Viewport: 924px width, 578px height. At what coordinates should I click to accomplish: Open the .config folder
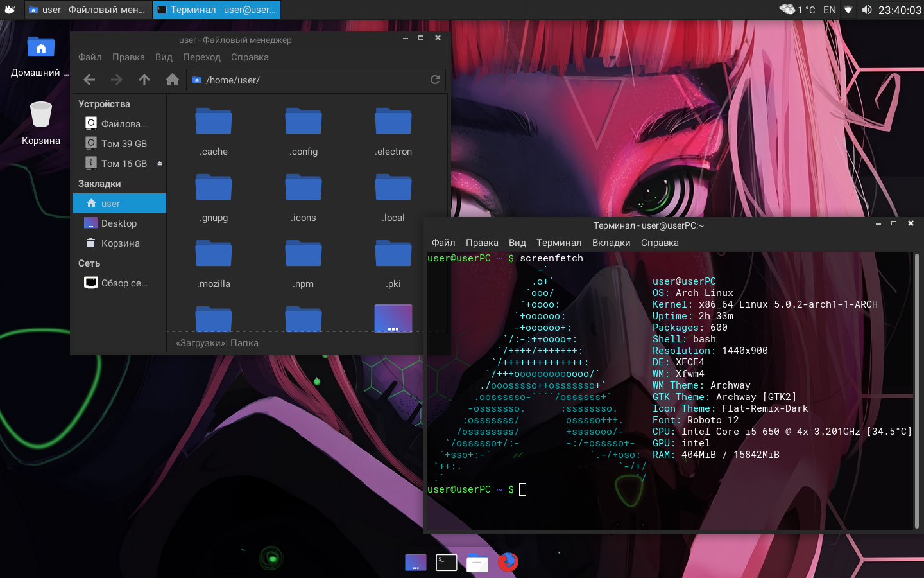(x=304, y=132)
